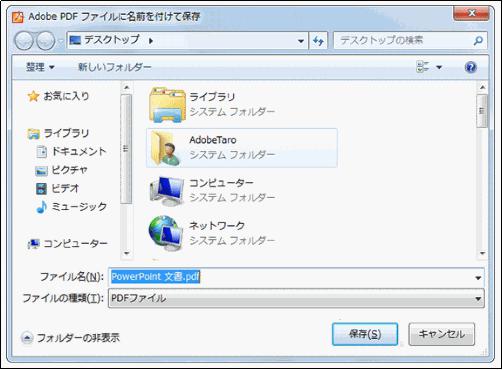Click the ドキュメント document icon
This screenshot has width=503, height=370.
click(x=42, y=152)
